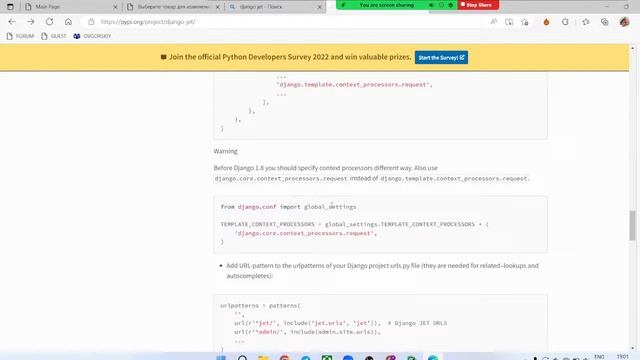The width and height of the screenshot is (640, 360).
Task: Click the 'TEMPLATE_CONTEXT_PROCESSORS =' code line
Action: click(x=354, y=224)
